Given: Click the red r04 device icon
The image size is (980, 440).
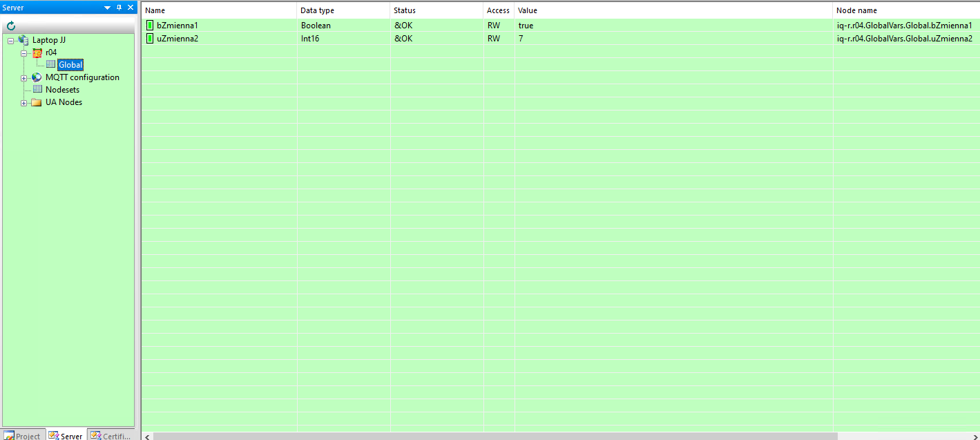Looking at the screenshot, I should (x=37, y=52).
